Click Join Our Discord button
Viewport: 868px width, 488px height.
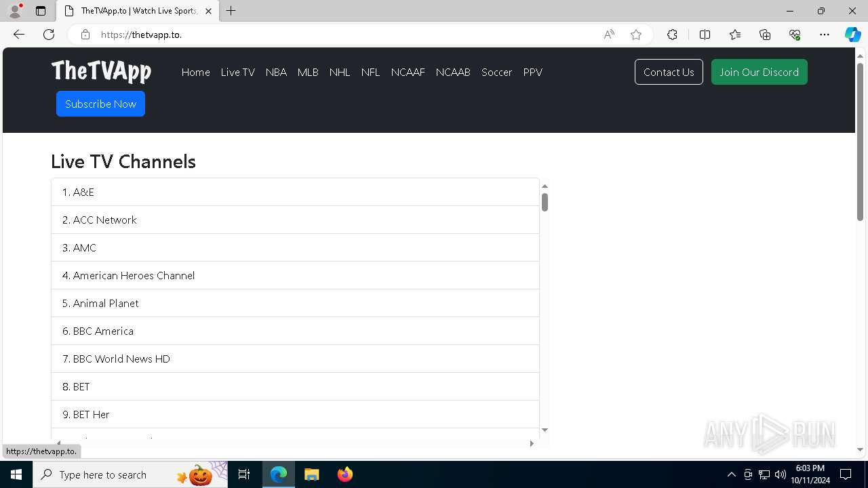[x=759, y=72]
